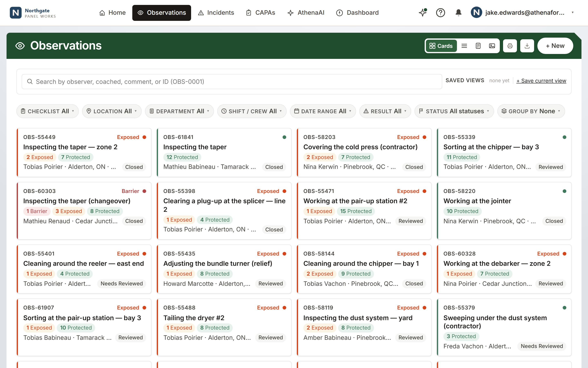
Task: Expand the user account menu caret
Action: (x=573, y=12)
